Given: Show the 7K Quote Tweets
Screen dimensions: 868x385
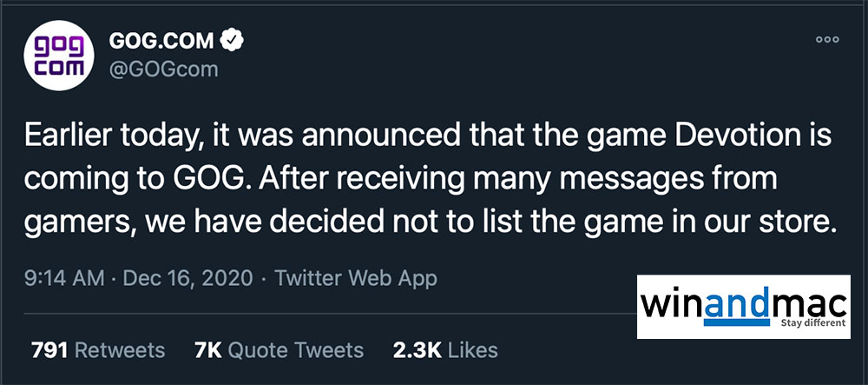Looking at the screenshot, I should pyautogui.click(x=281, y=350).
